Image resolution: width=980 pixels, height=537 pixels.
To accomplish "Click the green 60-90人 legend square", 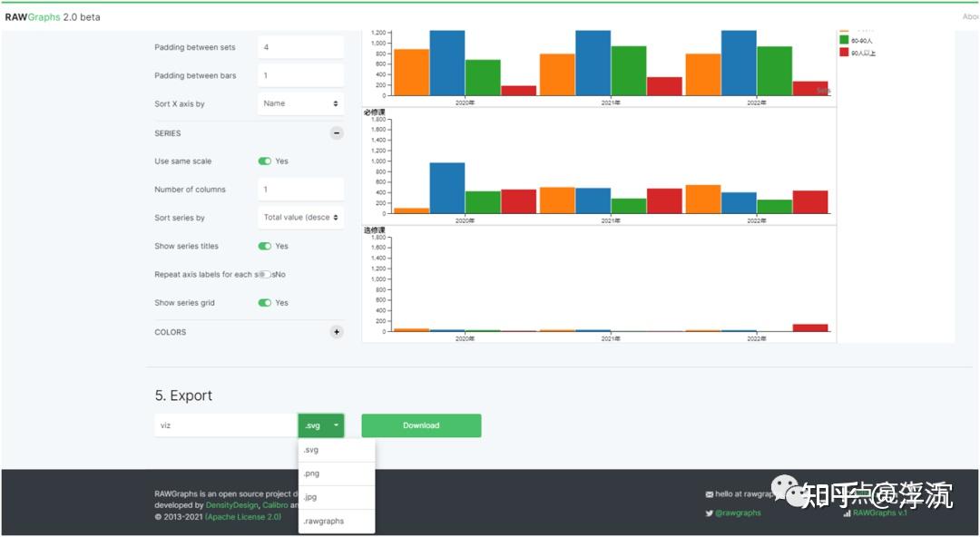I will pyautogui.click(x=844, y=40).
